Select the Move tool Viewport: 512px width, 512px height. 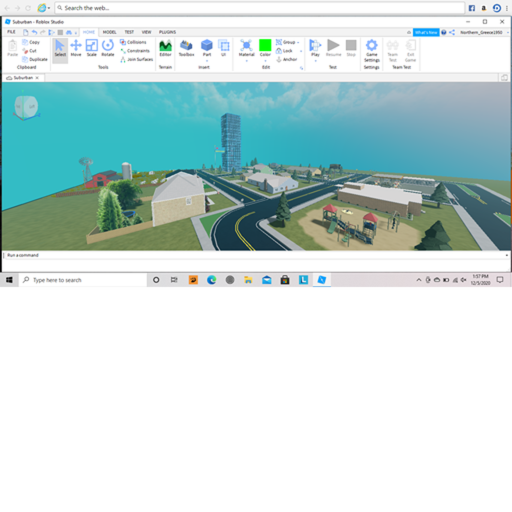(x=76, y=48)
